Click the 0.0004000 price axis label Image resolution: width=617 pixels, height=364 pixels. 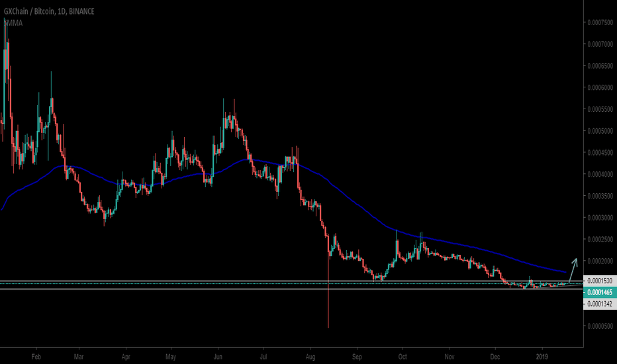(600, 174)
